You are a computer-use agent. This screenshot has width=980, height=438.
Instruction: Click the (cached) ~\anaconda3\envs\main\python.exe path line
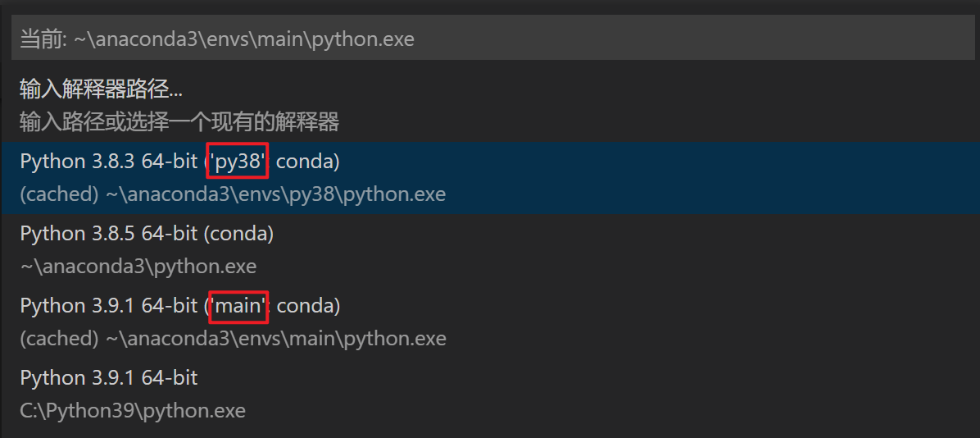pyautogui.click(x=233, y=338)
